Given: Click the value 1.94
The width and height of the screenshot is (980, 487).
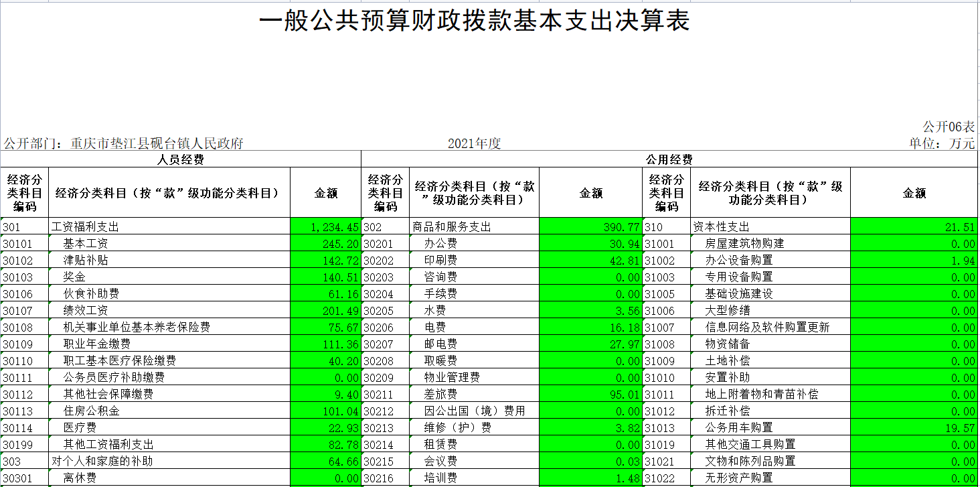Looking at the screenshot, I should click(914, 260).
